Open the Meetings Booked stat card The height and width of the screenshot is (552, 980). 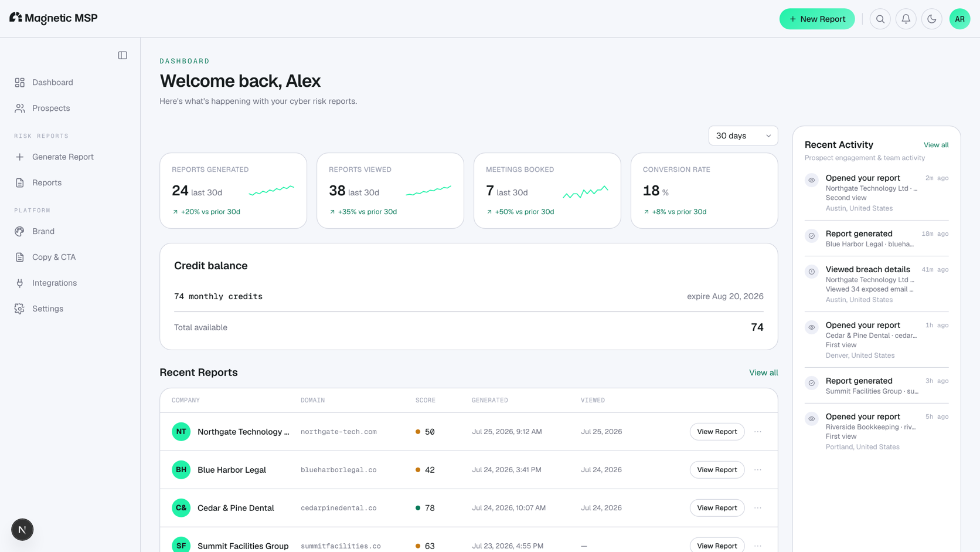coord(547,191)
